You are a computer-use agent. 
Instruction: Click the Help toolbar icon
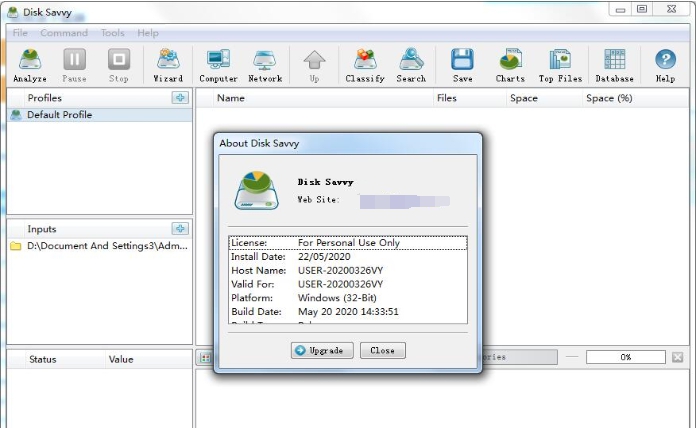pyautogui.click(x=665, y=64)
